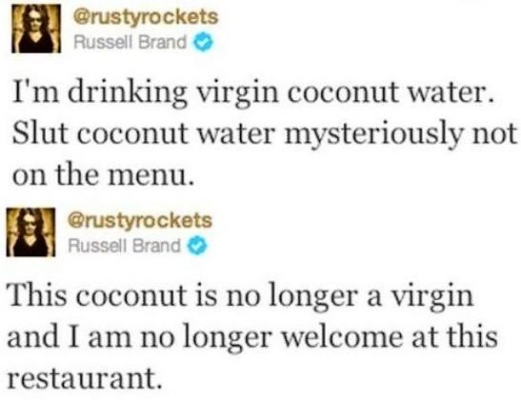This screenshot has height=420, width=521.
Task: Click the verified badge in the first tweet
Action: tap(203, 43)
